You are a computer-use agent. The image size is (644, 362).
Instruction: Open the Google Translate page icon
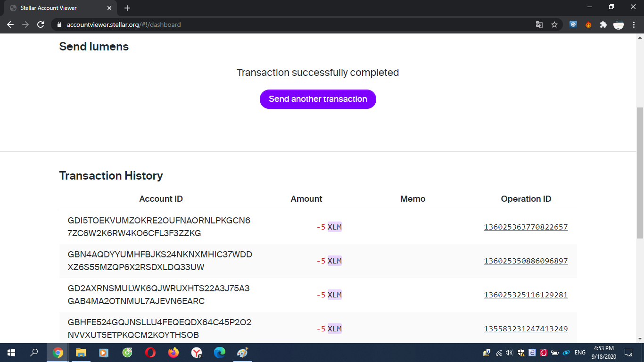[x=539, y=25]
